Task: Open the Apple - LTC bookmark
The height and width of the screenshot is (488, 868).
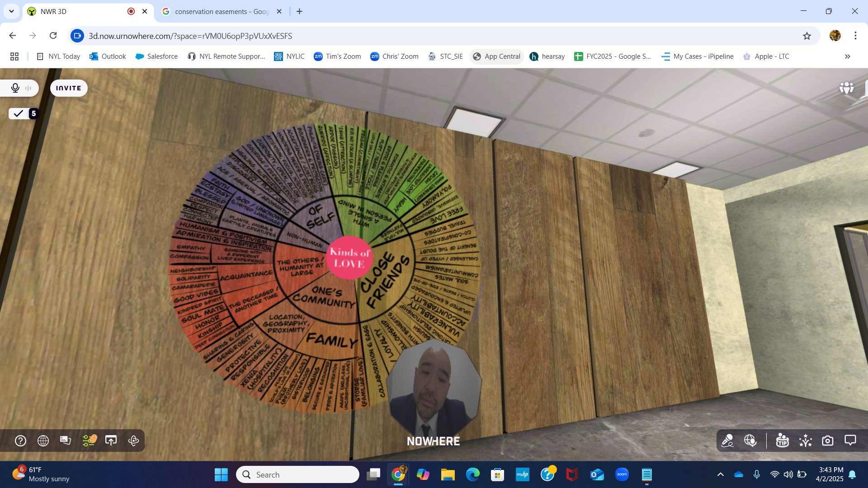Action: click(766, 56)
